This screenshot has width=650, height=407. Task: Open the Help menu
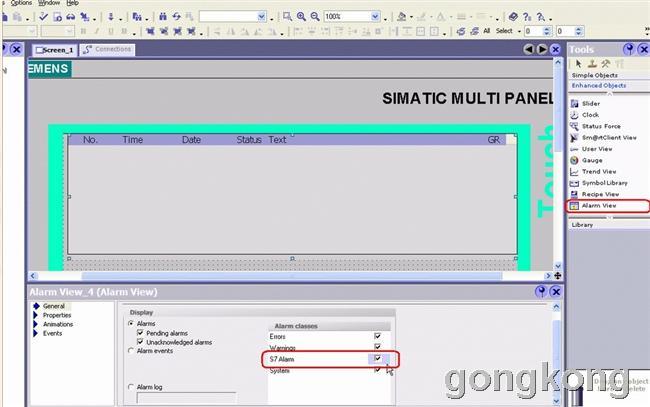pyautogui.click(x=73, y=3)
